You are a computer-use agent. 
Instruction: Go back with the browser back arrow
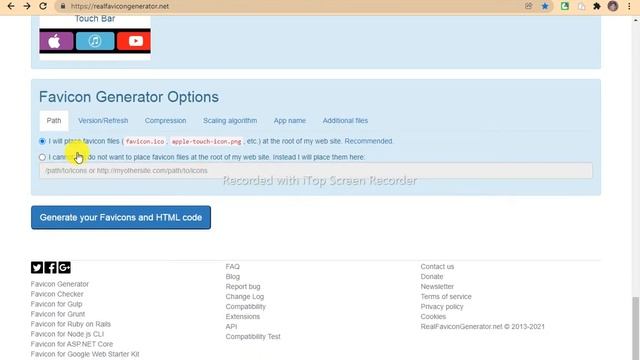click(x=11, y=6)
